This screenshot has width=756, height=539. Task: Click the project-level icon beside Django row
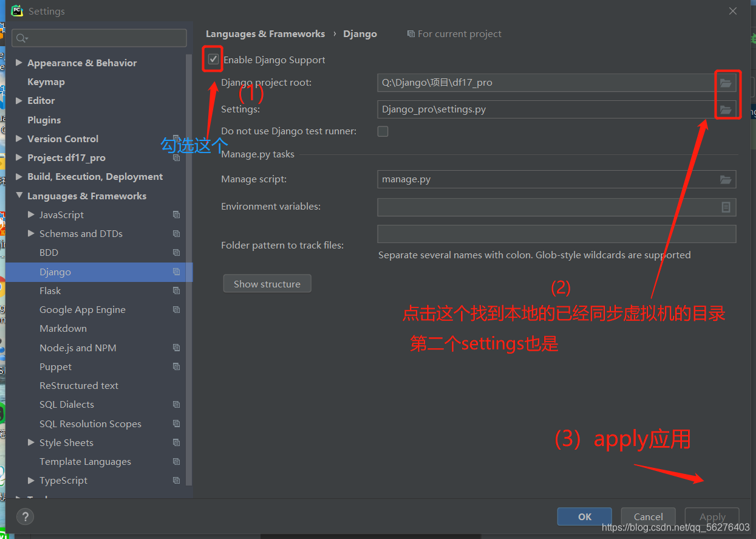(x=176, y=272)
